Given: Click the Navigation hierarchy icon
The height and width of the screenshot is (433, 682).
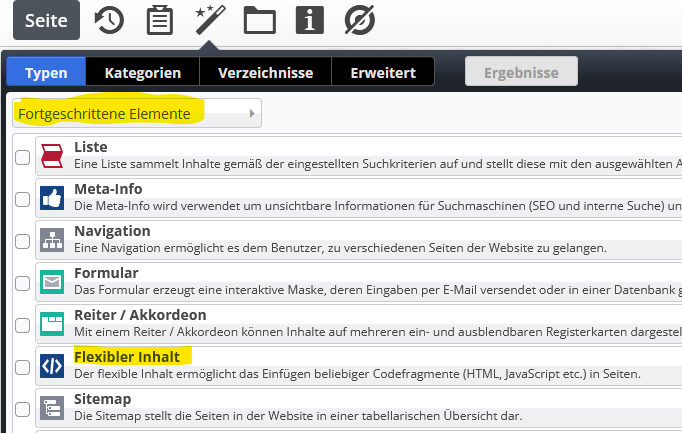Looking at the screenshot, I should point(52,240).
